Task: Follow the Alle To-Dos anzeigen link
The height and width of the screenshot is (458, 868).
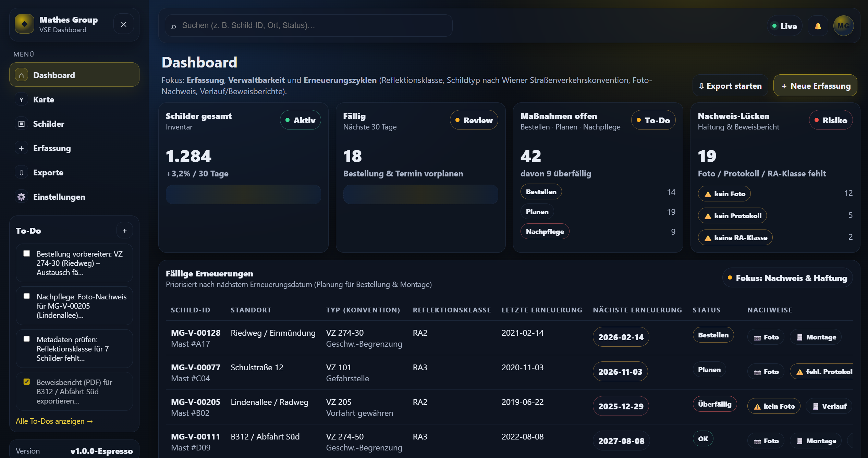Action: [54, 421]
